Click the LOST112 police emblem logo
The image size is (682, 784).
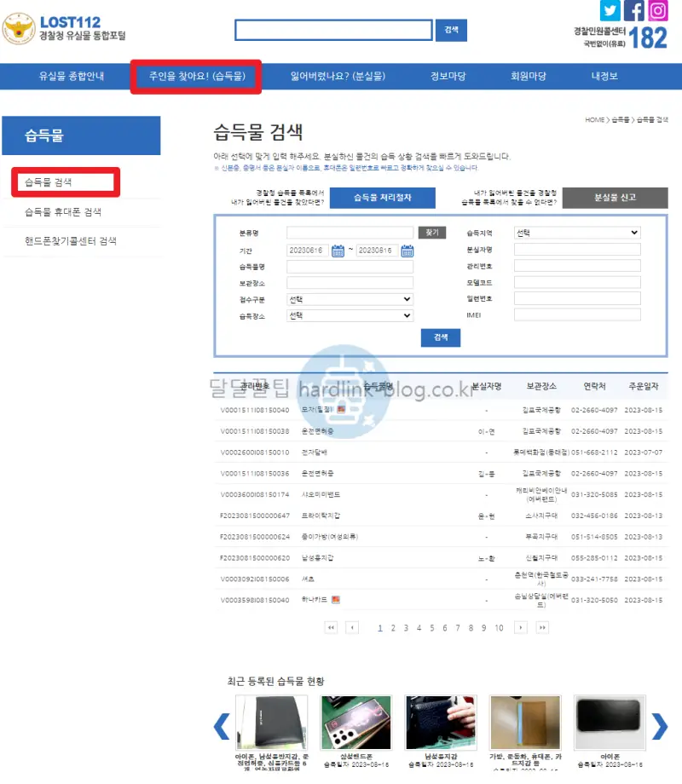[x=18, y=27]
